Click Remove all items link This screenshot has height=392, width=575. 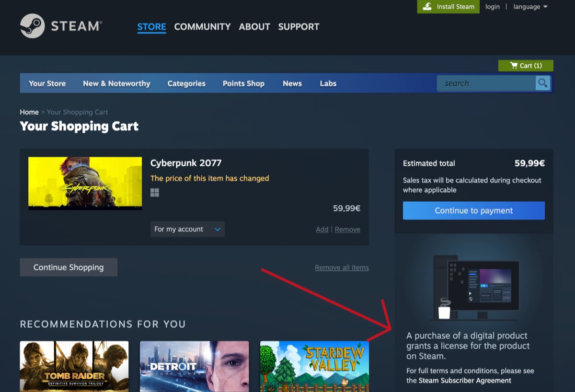click(x=342, y=267)
